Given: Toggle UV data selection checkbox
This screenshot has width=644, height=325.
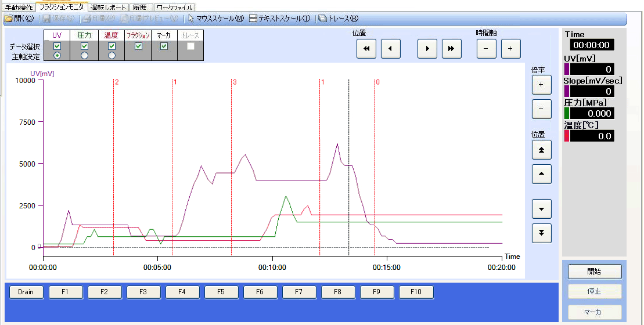Looking at the screenshot, I should (57, 46).
